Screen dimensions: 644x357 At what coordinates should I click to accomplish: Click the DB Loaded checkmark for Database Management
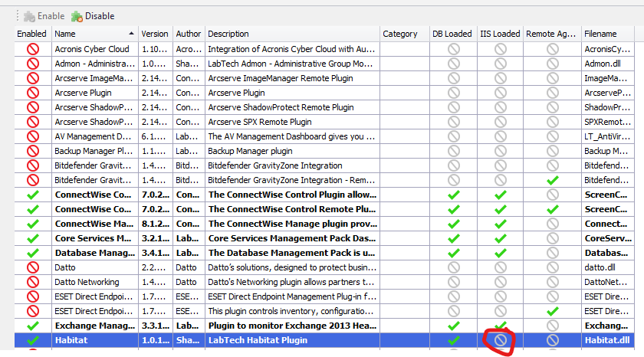(x=453, y=253)
